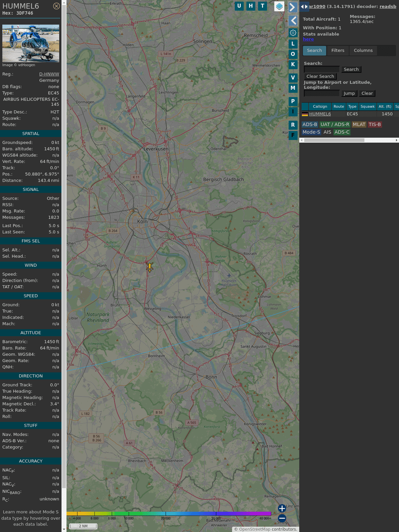
Task: Click the EC45 type cell
Action: [352, 114]
